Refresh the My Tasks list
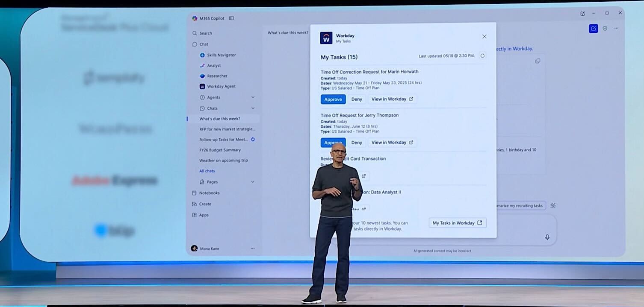This screenshot has width=644, height=307. tap(482, 56)
